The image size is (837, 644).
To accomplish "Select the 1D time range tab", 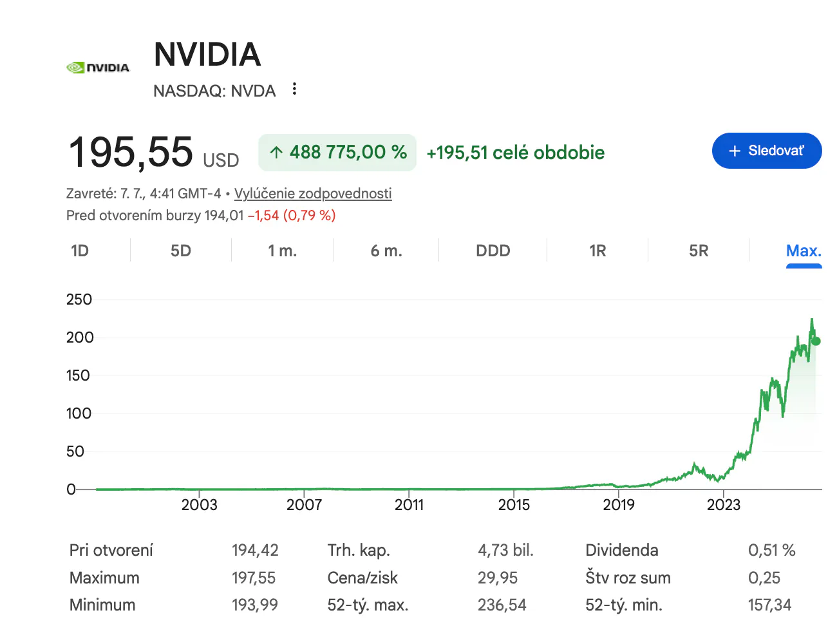I will [x=80, y=251].
